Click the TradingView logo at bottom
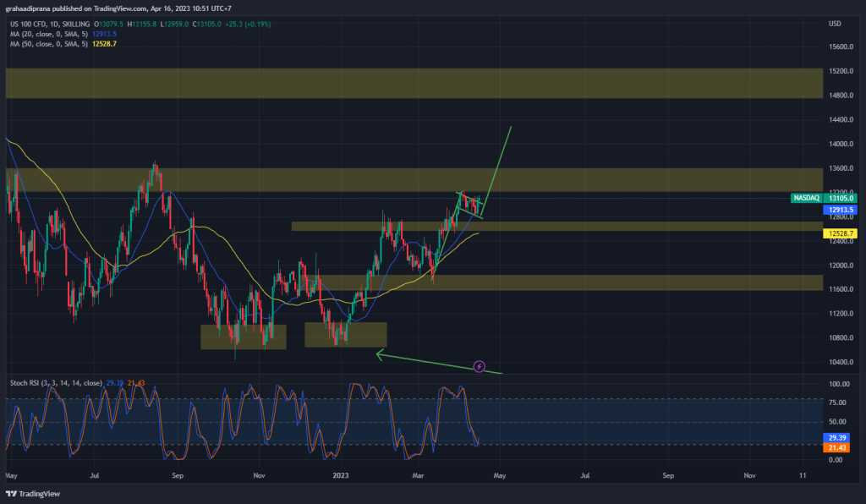 pos(33,494)
